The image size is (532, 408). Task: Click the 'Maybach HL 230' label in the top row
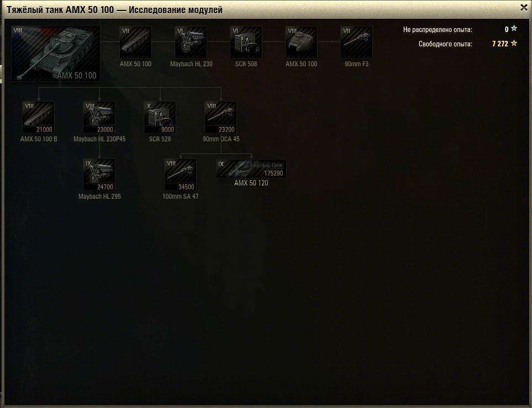(191, 63)
